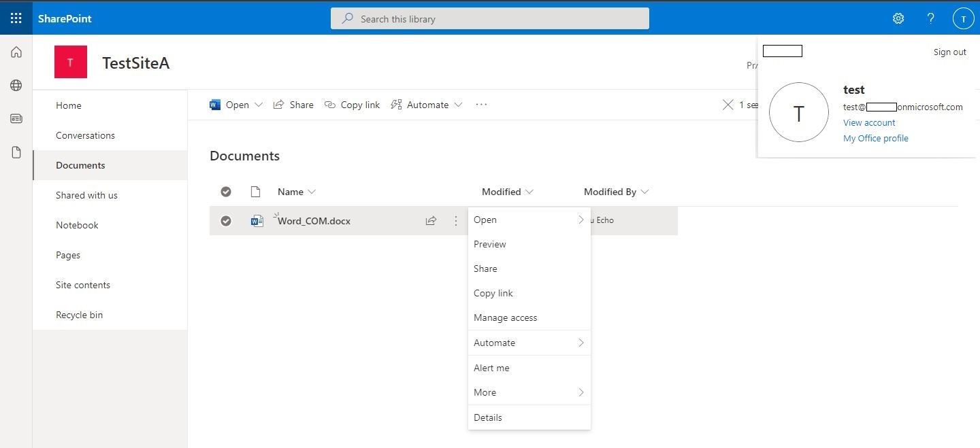
Task: Click the Word_COM.docx file icon
Action: 257,221
